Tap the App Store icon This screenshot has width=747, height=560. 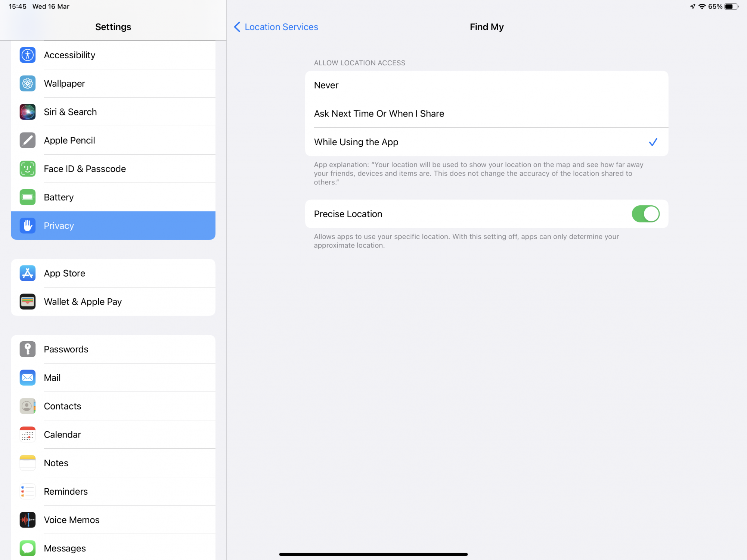[x=28, y=273]
